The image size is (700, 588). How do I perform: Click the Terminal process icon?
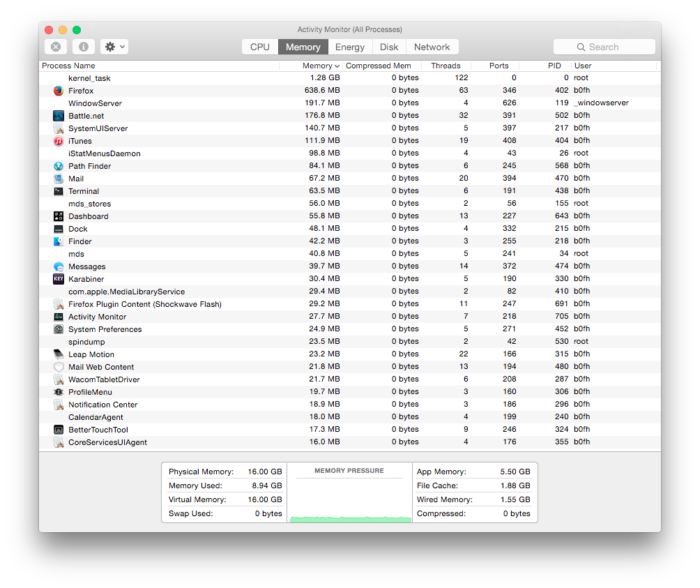tap(59, 191)
